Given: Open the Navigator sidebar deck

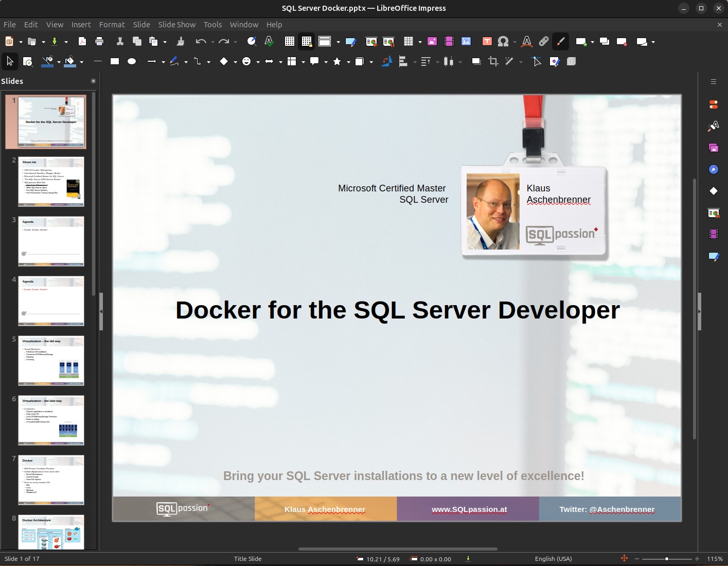Looking at the screenshot, I should (714, 169).
